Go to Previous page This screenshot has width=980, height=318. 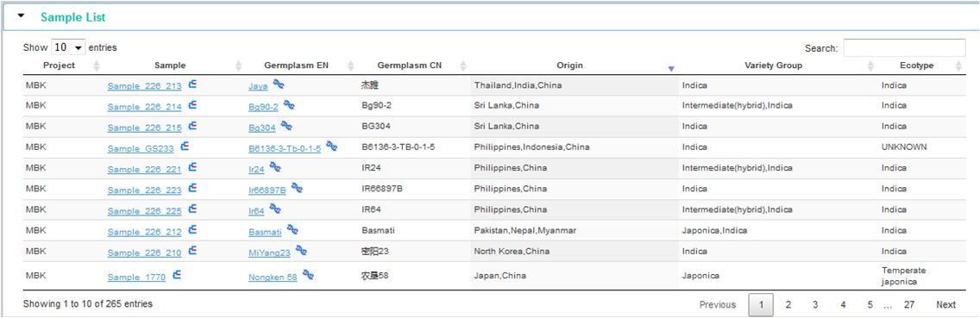click(x=718, y=305)
